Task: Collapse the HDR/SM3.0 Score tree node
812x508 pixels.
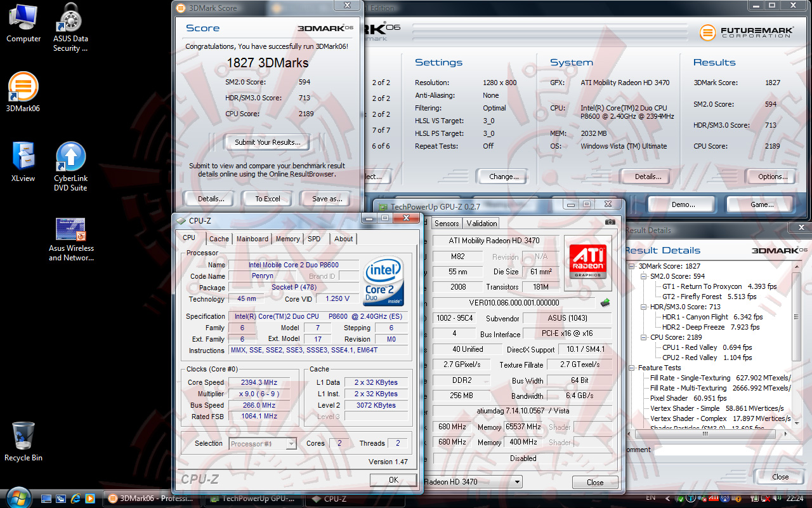Action: coord(644,307)
